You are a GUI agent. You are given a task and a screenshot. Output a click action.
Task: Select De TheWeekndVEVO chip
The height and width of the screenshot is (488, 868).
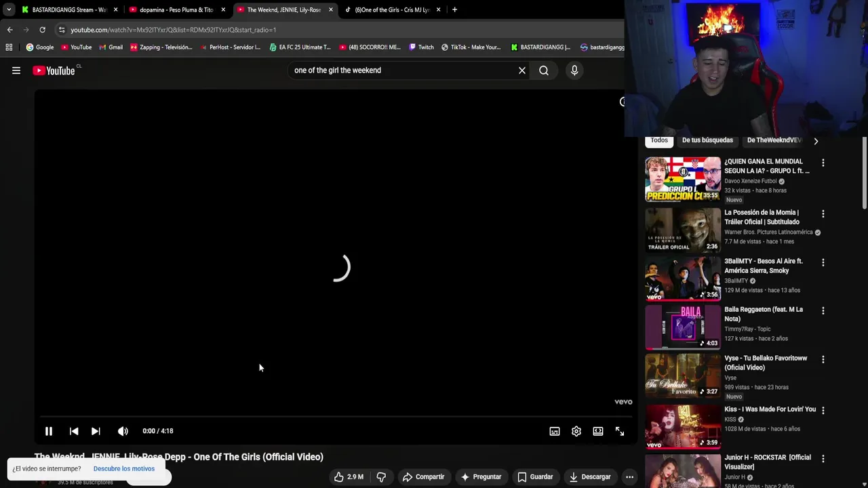[774, 140]
